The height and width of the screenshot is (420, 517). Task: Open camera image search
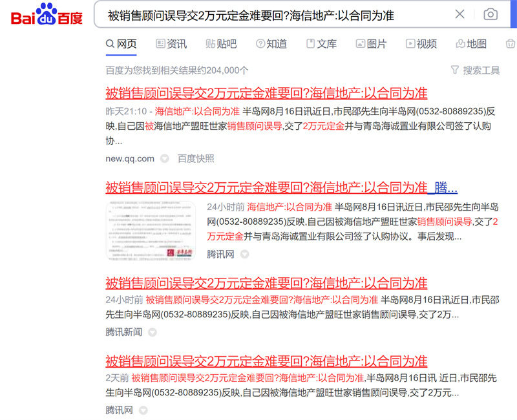pyautogui.click(x=491, y=14)
